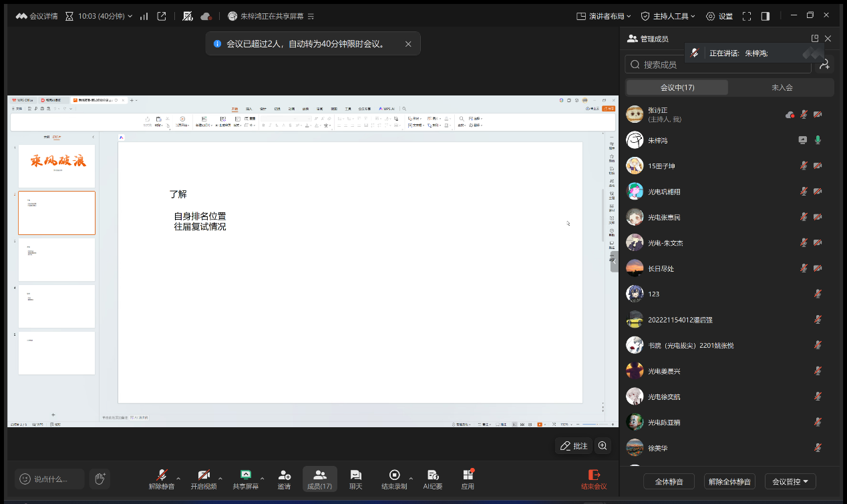Viewport: 847px width, 504px height.
Task: Unmute 15田子坤's microphone
Action: point(804,166)
